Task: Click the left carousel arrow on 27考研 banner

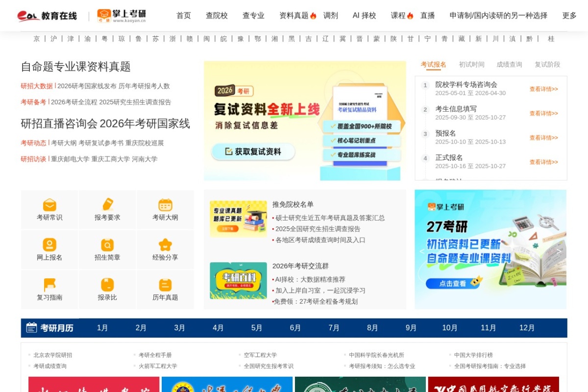Action: 422,251
